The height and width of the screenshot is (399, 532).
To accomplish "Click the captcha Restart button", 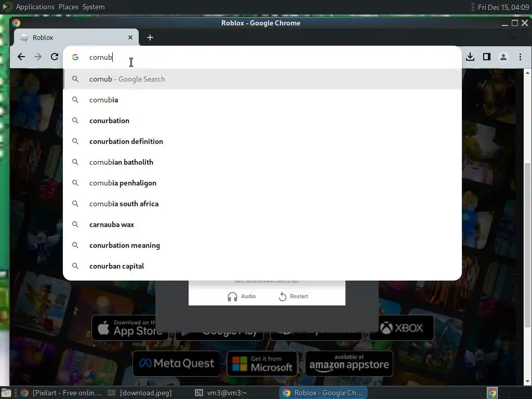I will 294,297.
